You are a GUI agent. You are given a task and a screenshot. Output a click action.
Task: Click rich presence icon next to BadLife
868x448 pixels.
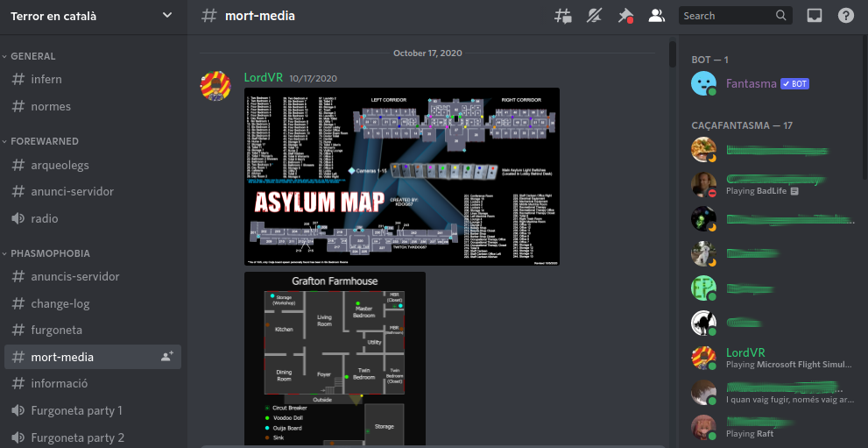coord(794,191)
